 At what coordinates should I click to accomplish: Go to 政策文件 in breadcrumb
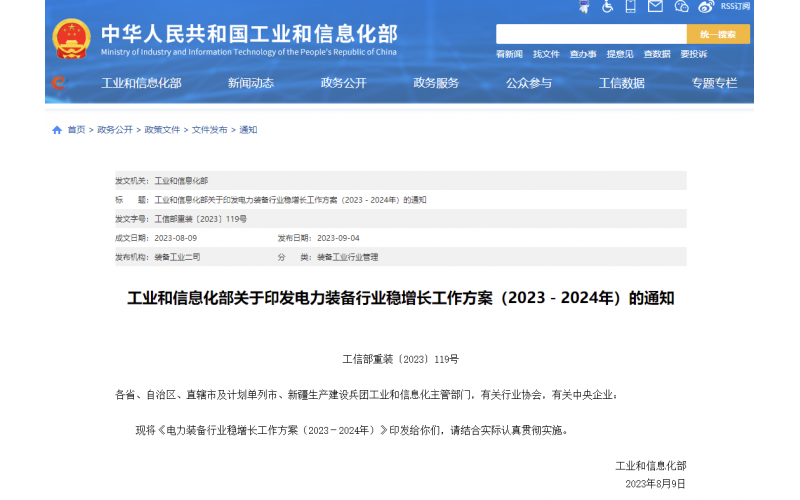(162, 130)
